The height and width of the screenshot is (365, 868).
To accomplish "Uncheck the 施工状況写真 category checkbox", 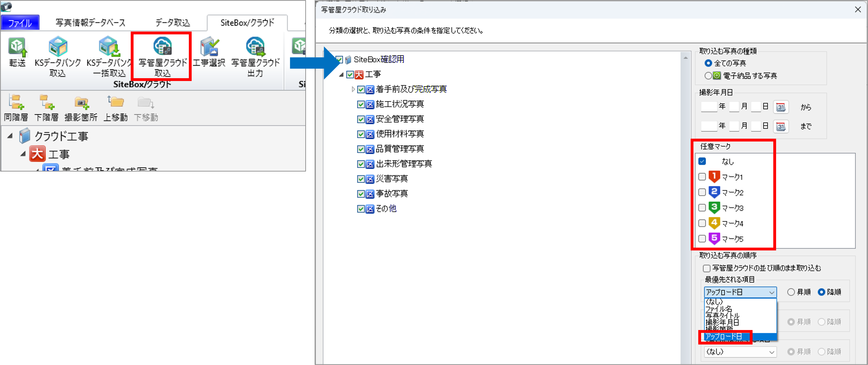I will pyautogui.click(x=361, y=104).
